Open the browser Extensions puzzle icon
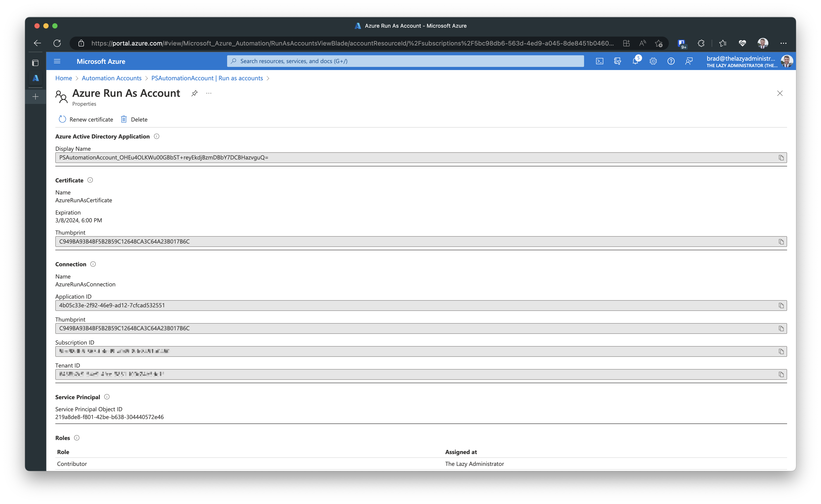821x504 pixels. tap(701, 43)
